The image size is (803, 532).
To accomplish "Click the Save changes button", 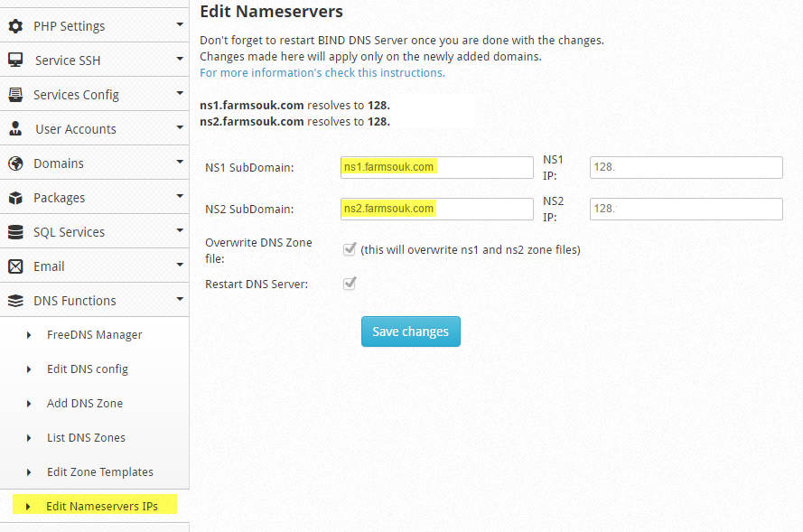I will pyautogui.click(x=411, y=331).
